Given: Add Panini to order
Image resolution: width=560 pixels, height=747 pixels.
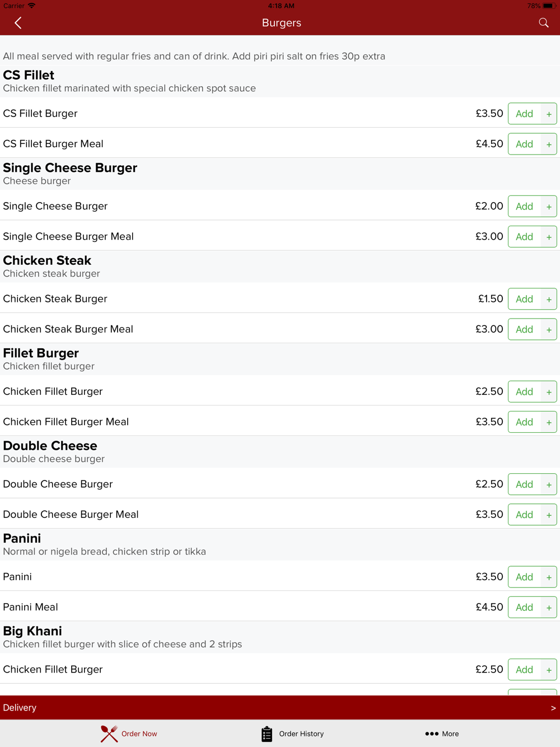Looking at the screenshot, I should [525, 577].
